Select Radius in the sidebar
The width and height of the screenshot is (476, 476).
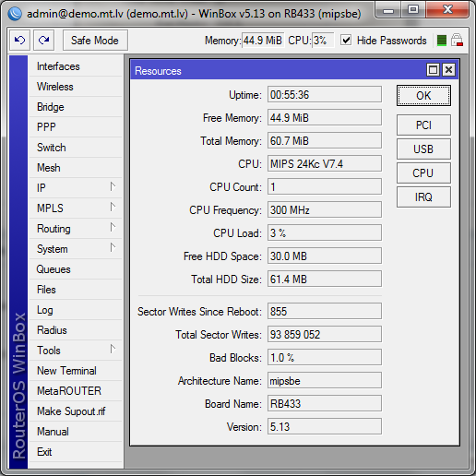[x=76, y=330]
